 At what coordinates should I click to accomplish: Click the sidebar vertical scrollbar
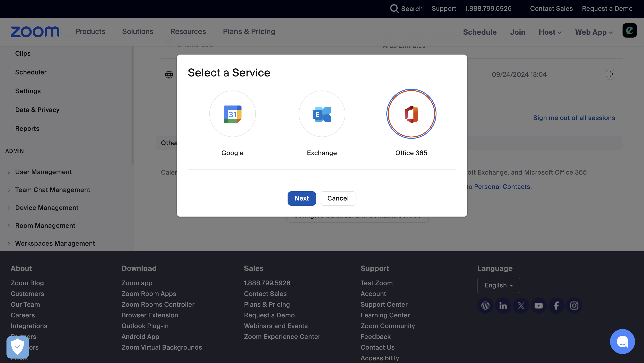[x=133, y=106]
